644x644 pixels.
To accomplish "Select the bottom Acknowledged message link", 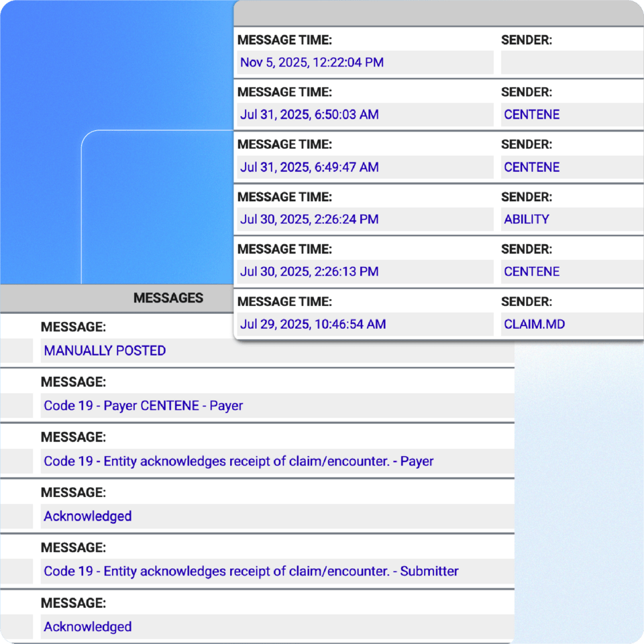I will click(x=87, y=627).
